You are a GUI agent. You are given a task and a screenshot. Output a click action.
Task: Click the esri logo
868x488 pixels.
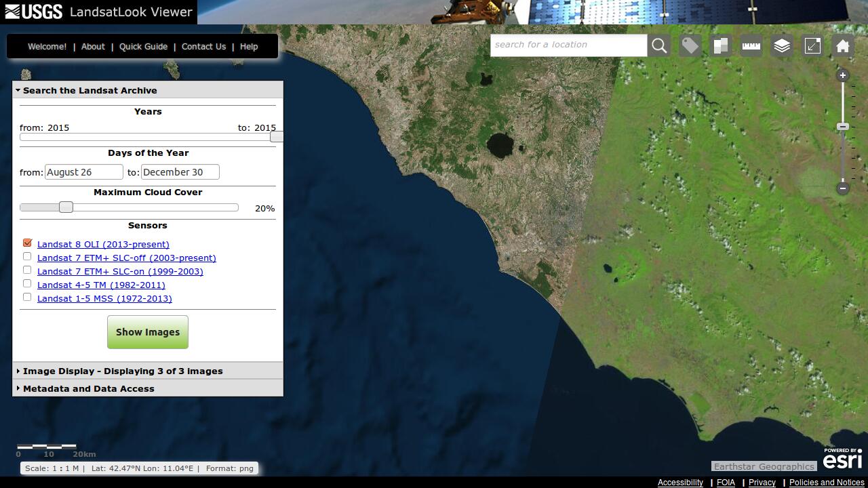pos(842,458)
